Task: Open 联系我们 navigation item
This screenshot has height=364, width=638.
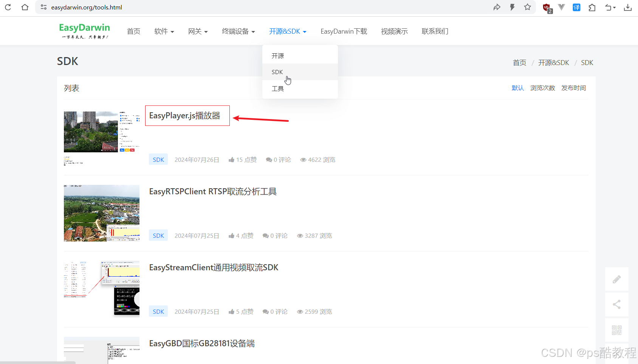Action: 435,31
